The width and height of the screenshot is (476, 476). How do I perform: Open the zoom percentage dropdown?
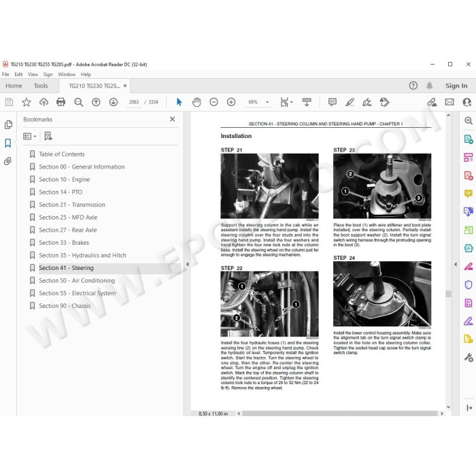[267, 102]
